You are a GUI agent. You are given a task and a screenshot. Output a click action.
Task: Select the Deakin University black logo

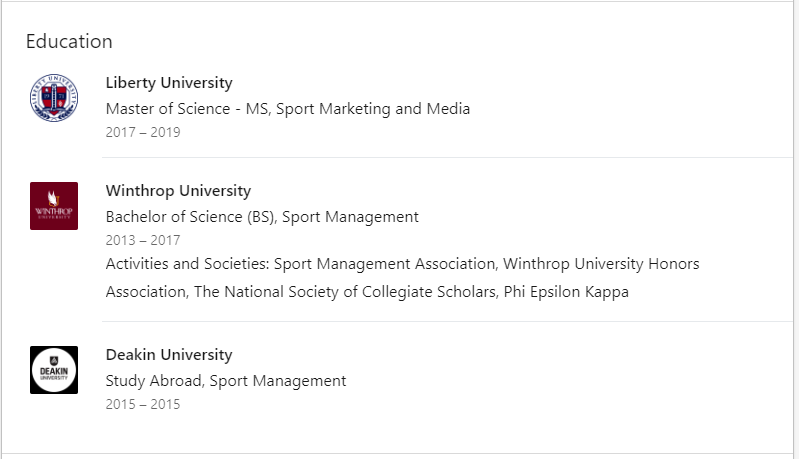pyautogui.click(x=54, y=370)
